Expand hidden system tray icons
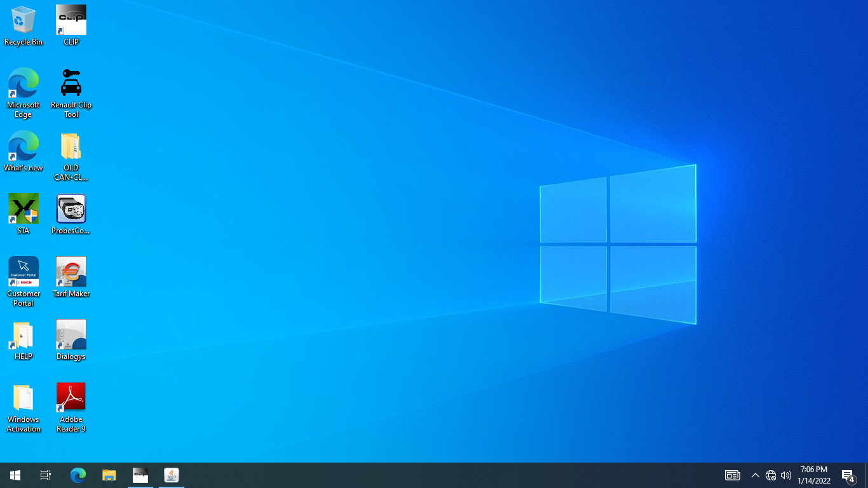Screen dimensions: 868x488 click(x=755, y=475)
